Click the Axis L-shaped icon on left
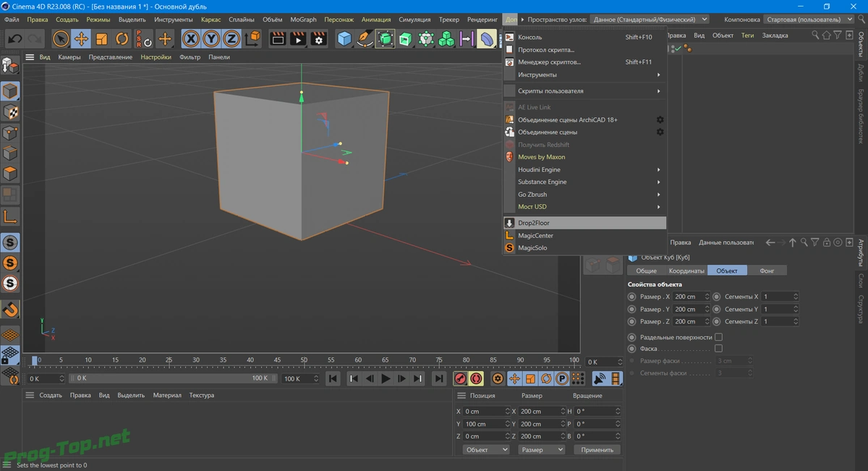Screen dimensions: 868x471 coord(10,216)
